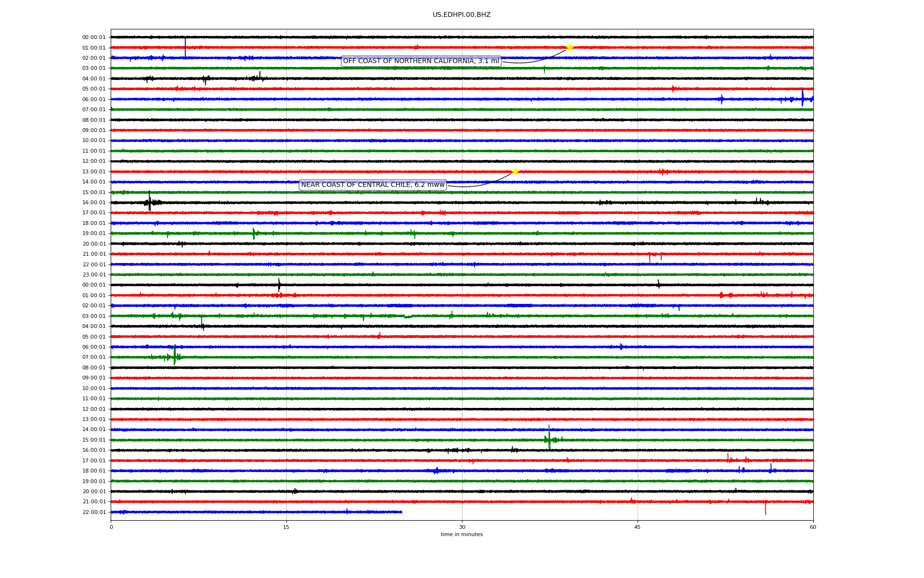This screenshot has width=924, height=578.
Task: Click the NEAR COAST OF CENTRAL CHILE annotation
Action: (372, 185)
